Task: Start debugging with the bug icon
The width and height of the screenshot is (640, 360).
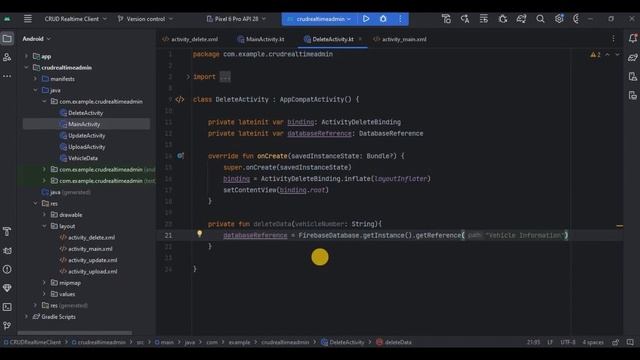Action: pos(383,19)
